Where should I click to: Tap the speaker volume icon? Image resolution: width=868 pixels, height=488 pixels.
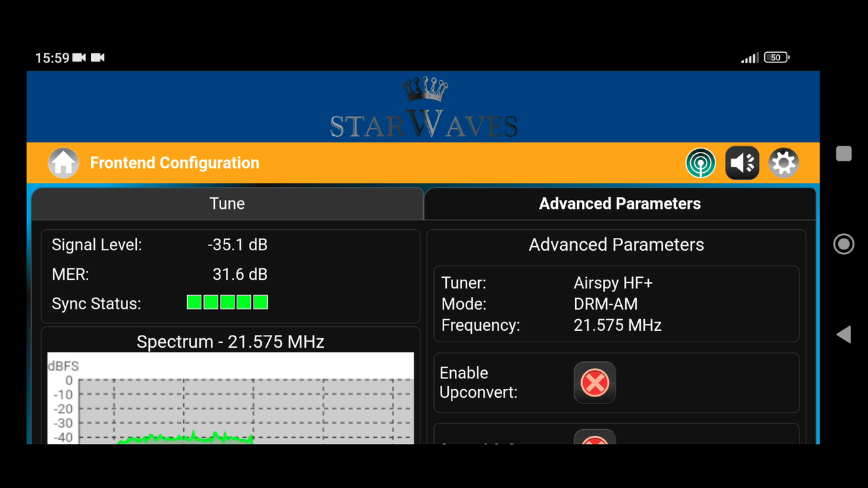tap(742, 163)
